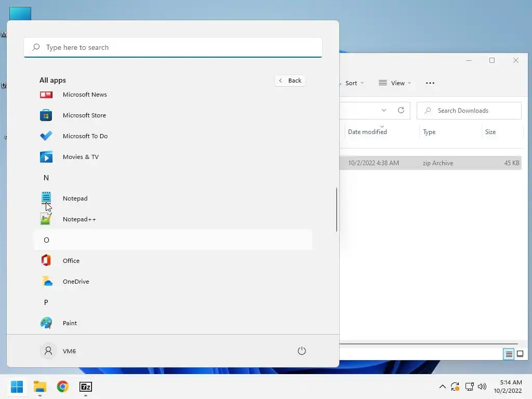Launch the Microsoft Store icon
Screen dimensions: 532x399
46,115
